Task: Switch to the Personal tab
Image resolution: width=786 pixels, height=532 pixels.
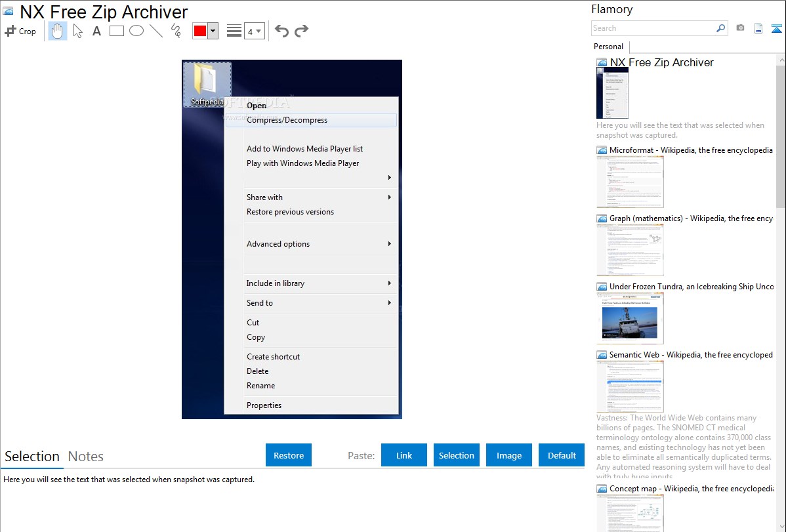Action: click(x=609, y=47)
